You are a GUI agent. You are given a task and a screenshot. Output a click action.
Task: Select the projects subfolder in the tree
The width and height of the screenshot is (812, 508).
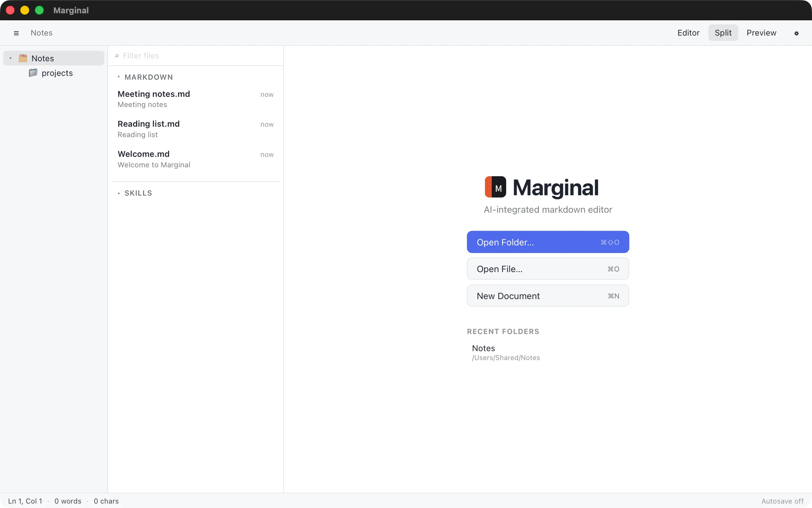(x=54, y=73)
